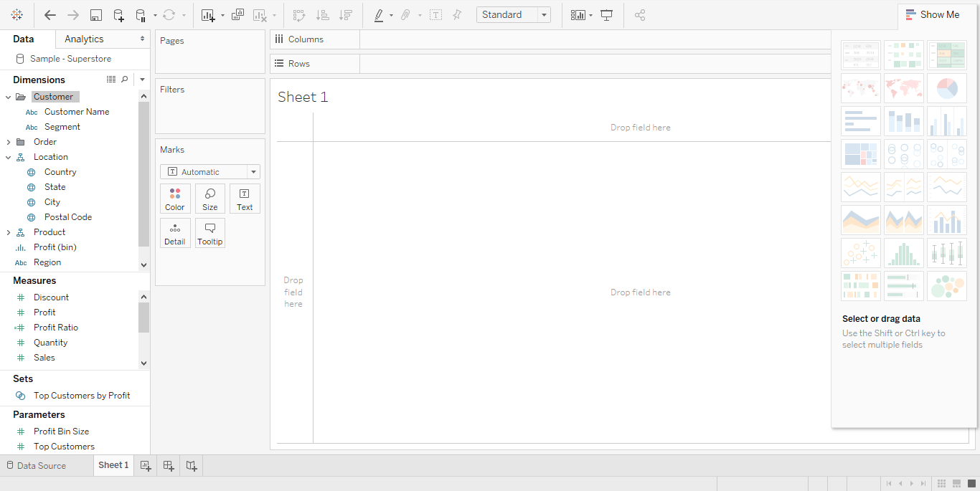This screenshot has height=491, width=980.
Task: Click the Duplicate sheet toolbar icon
Action: click(x=237, y=15)
